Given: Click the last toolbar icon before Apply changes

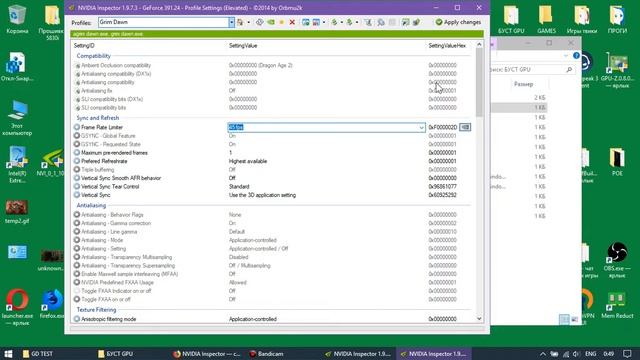Looking at the screenshot, I should coord(416,22).
